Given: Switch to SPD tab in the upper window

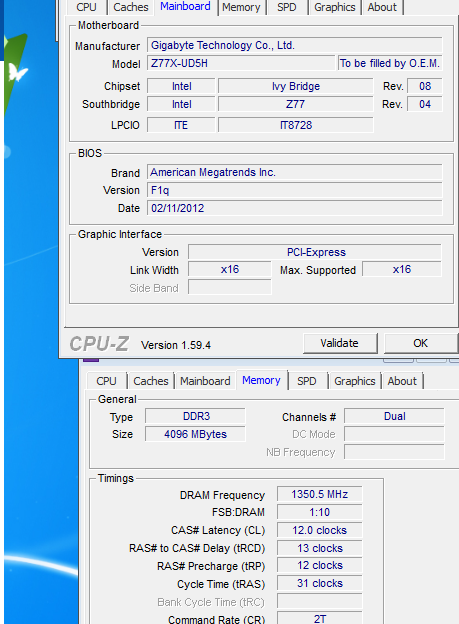Looking at the screenshot, I should tap(287, 7).
